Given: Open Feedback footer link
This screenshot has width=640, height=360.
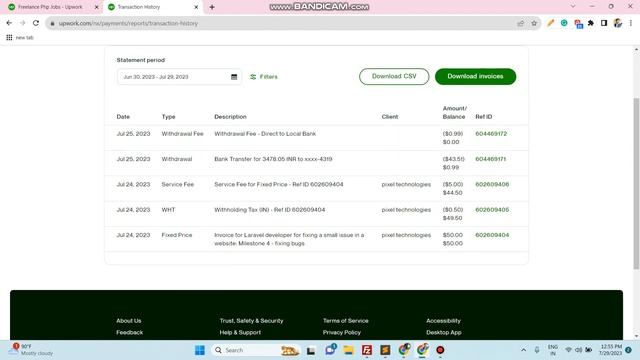Looking at the screenshot, I should (x=129, y=333).
